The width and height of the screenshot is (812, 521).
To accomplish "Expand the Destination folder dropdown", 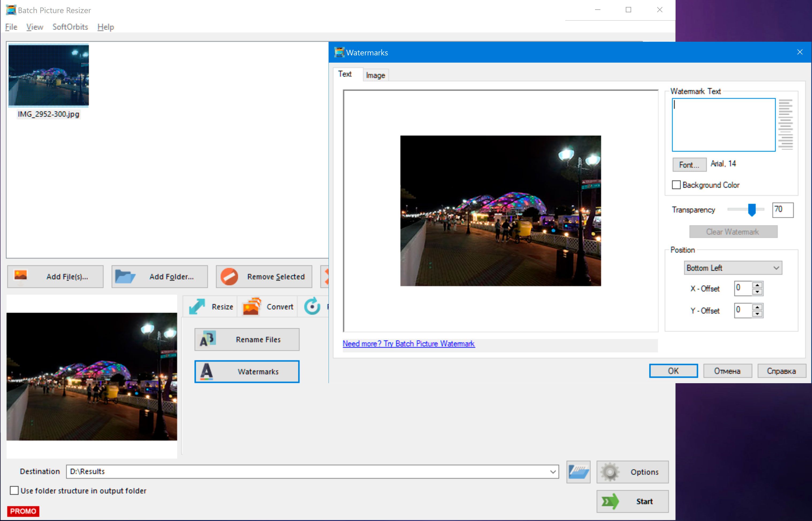I will coord(553,471).
